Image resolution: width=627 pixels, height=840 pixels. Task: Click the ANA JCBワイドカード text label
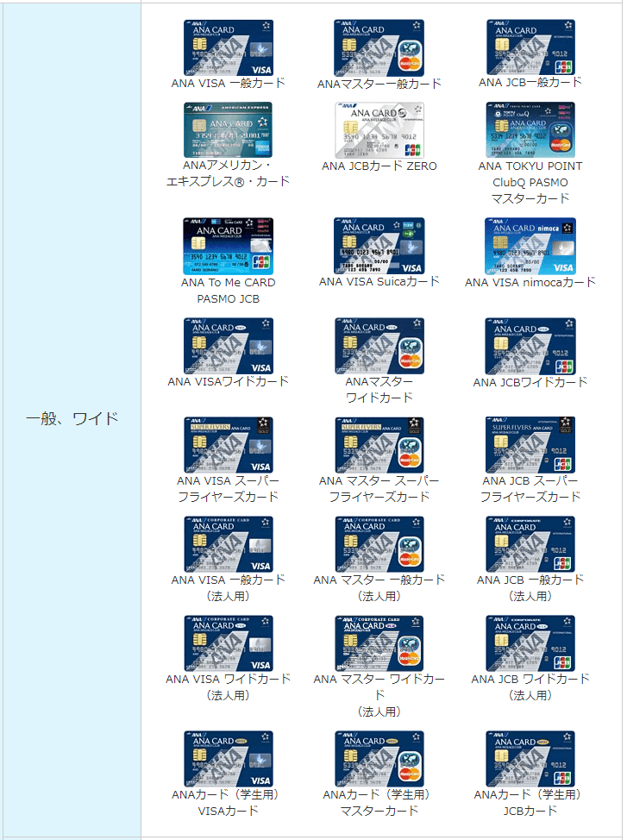click(x=530, y=382)
